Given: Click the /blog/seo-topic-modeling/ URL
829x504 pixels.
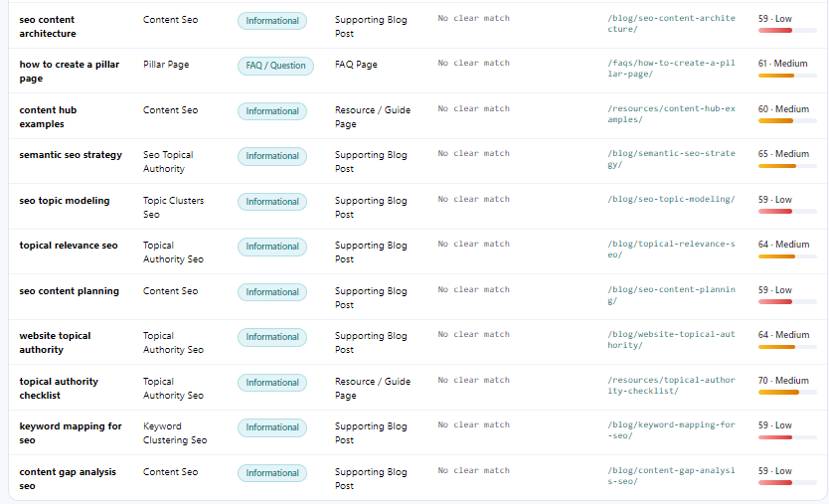Looking at the screenshot, I should tap(671, 199).
